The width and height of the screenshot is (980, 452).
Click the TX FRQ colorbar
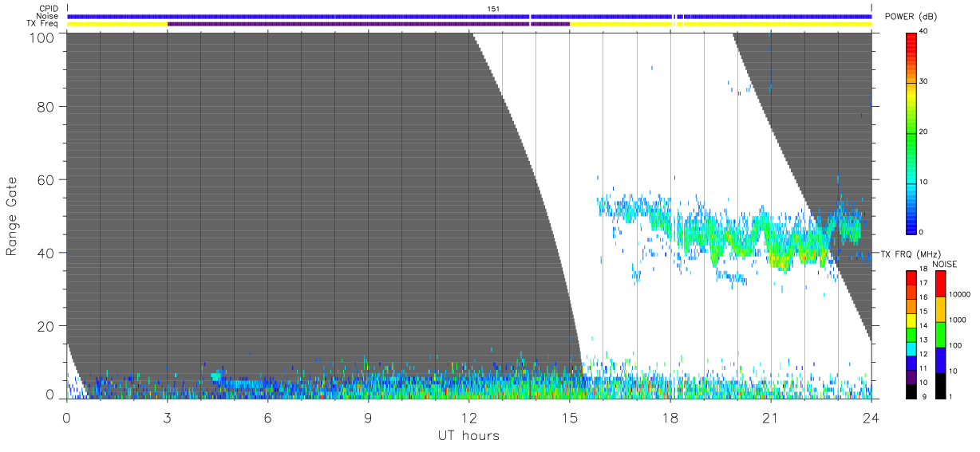pyautogui.click(x=911, y=333)
